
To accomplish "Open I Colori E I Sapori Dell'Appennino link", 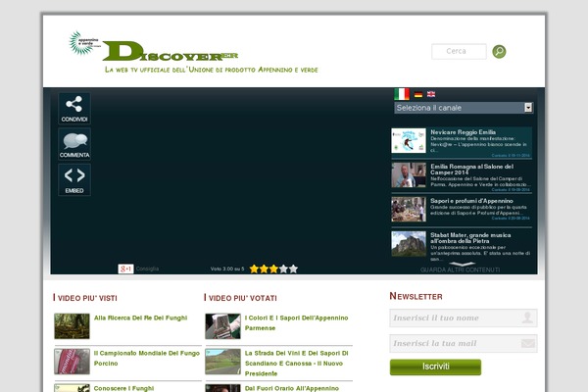I will click(296, 322).
